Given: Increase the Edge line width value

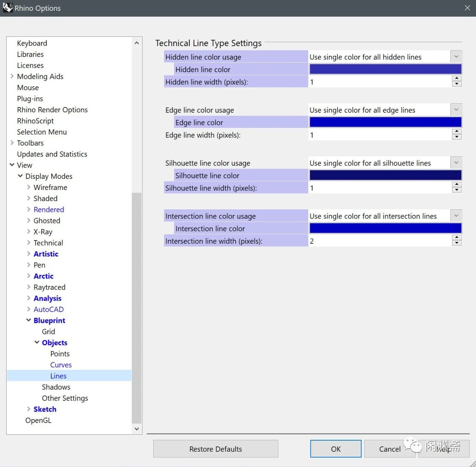Looking at the screenshot, I should (457, 132).
